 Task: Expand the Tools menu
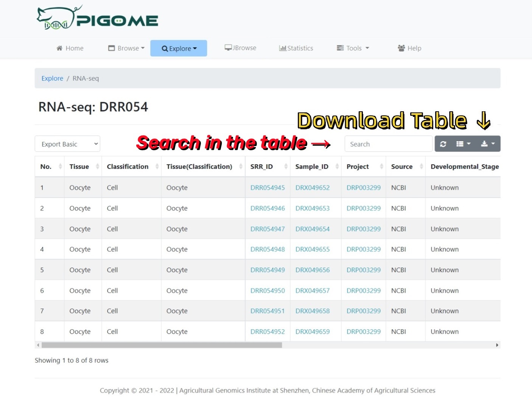tap(353, 48)
